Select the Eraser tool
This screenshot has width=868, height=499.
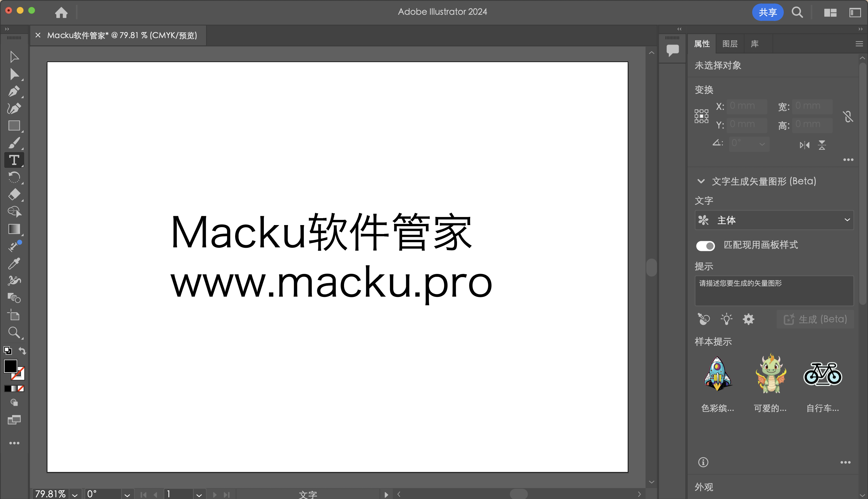click(14, 194)
